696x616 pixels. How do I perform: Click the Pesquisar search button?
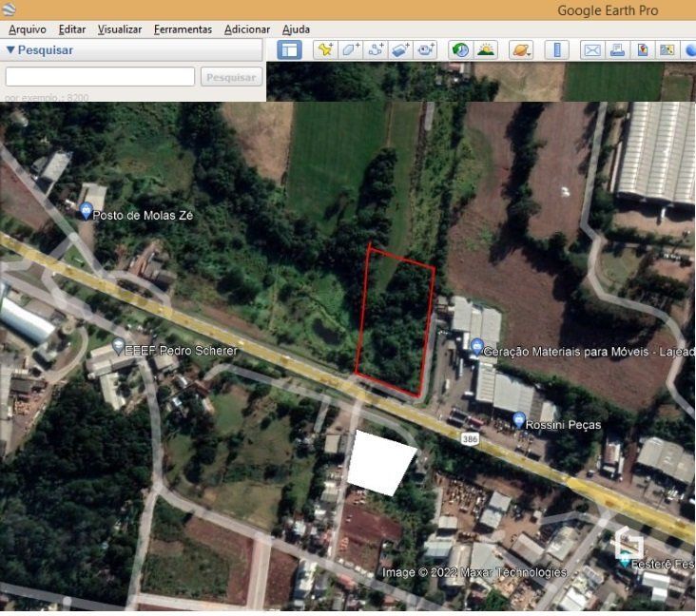[x=231, y=77]
